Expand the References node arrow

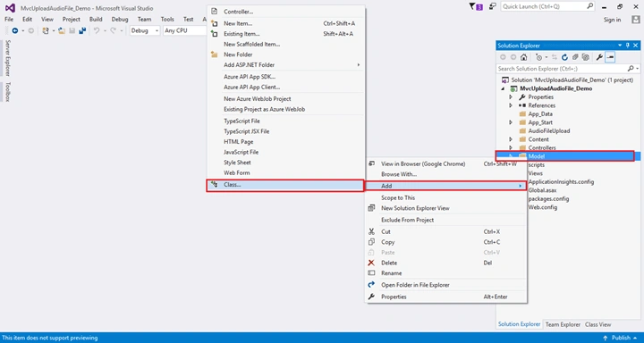point(511,105)
